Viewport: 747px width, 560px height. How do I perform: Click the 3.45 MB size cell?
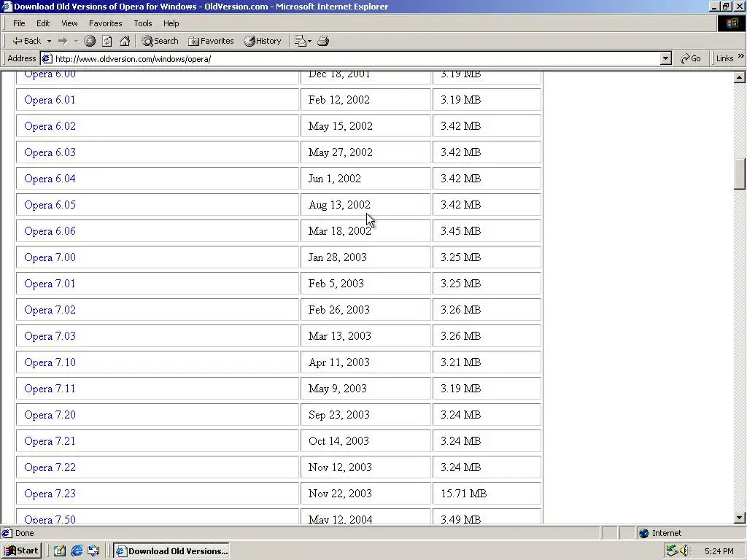pyautogui.click(x=487, y=231)
